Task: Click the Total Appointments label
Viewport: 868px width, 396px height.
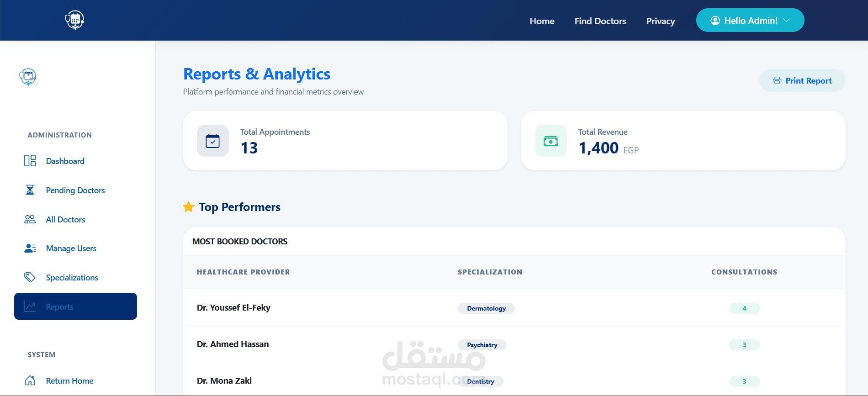Action: coord(275,132)
